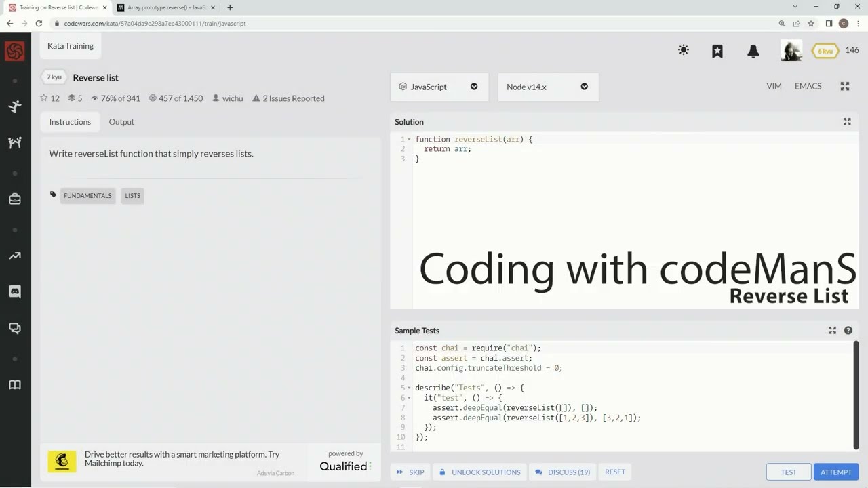Click UNLOCK SOLUTIONS button
Viewport: 868px width, 488px height.
480,472
